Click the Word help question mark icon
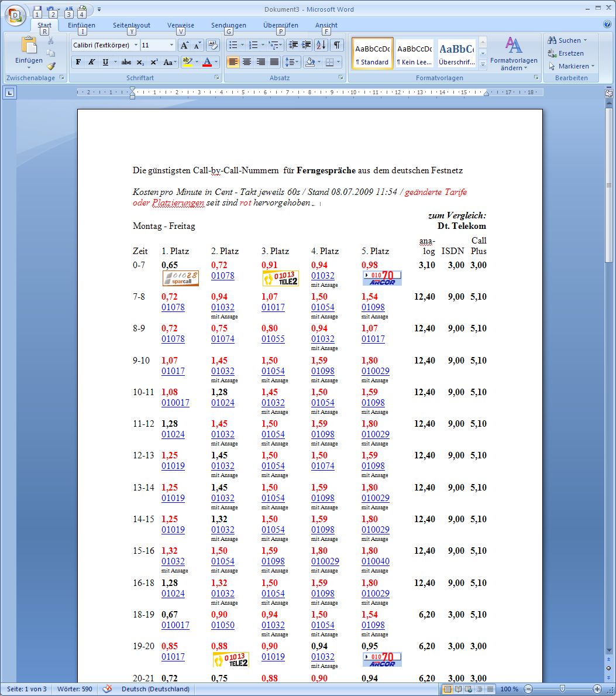This screenshot has height=696, width=616. tap(607, 25)
